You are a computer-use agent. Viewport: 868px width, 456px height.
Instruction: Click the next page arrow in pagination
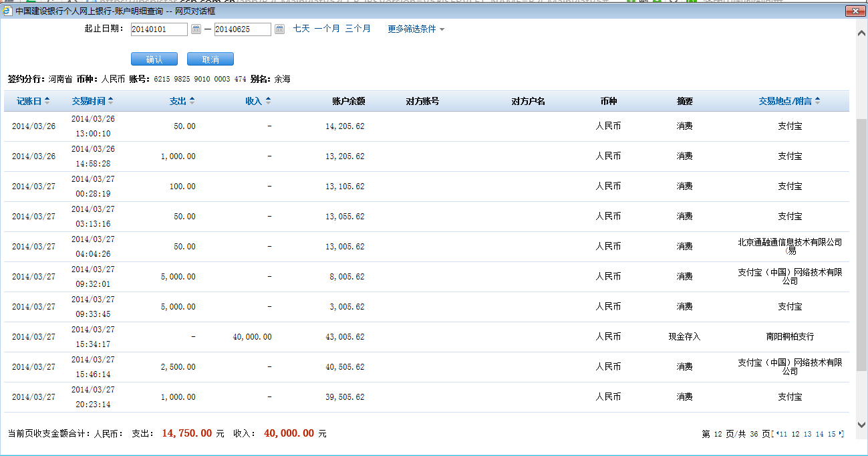click(x=841, y=434)
